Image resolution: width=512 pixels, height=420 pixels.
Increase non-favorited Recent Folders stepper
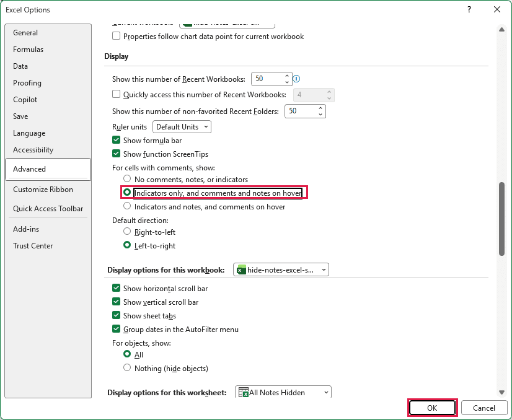[320, 108]
